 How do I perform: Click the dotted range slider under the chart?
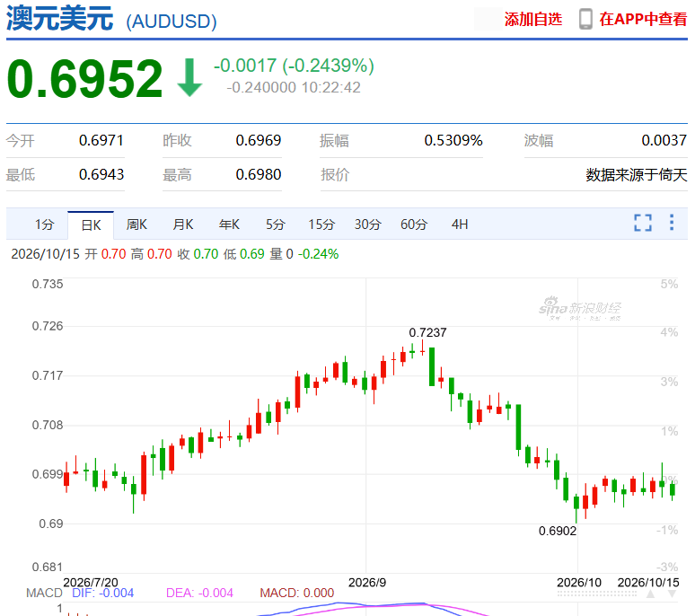597,594
